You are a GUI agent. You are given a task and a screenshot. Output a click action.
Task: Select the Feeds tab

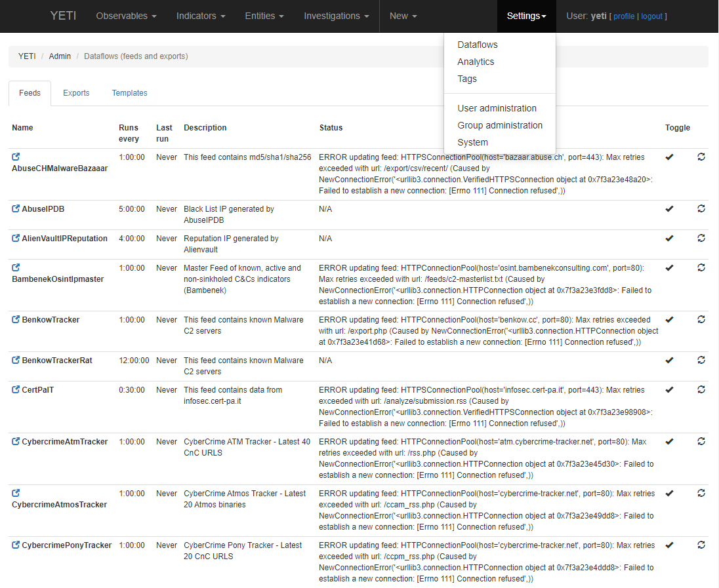coord(30,93)
